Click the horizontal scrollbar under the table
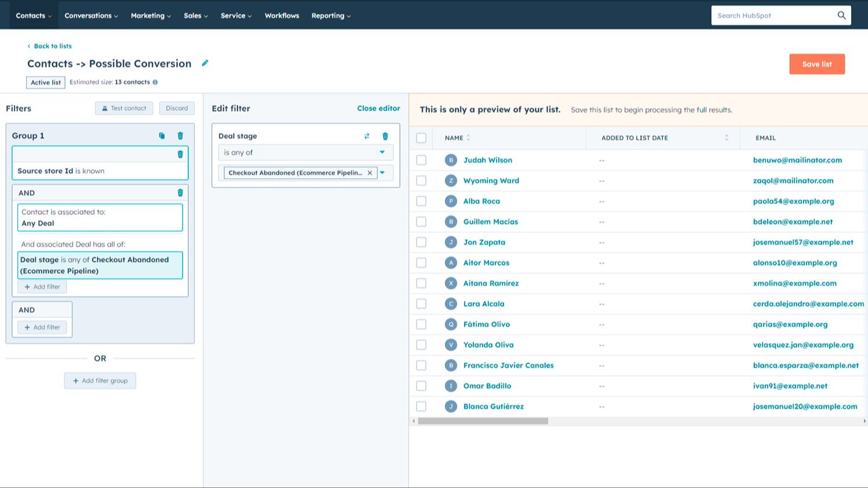The width and height of the screenshot is (868, 488). [483, 421]
